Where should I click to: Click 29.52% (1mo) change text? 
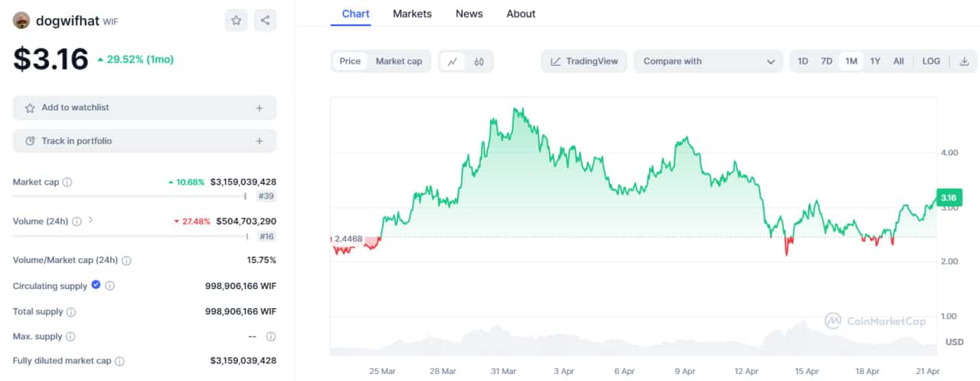[140, 59]
